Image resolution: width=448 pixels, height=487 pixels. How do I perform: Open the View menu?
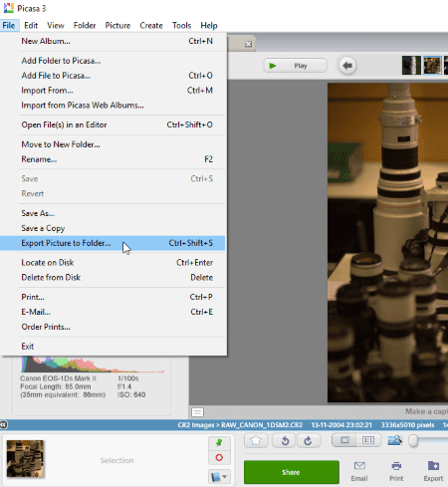(x=56, y=25)
